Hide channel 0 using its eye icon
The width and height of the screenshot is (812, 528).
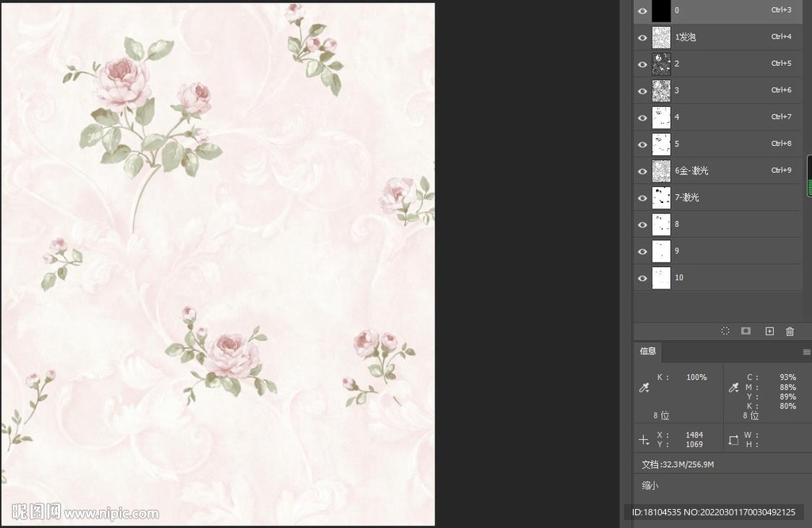[x=642, y=11]
